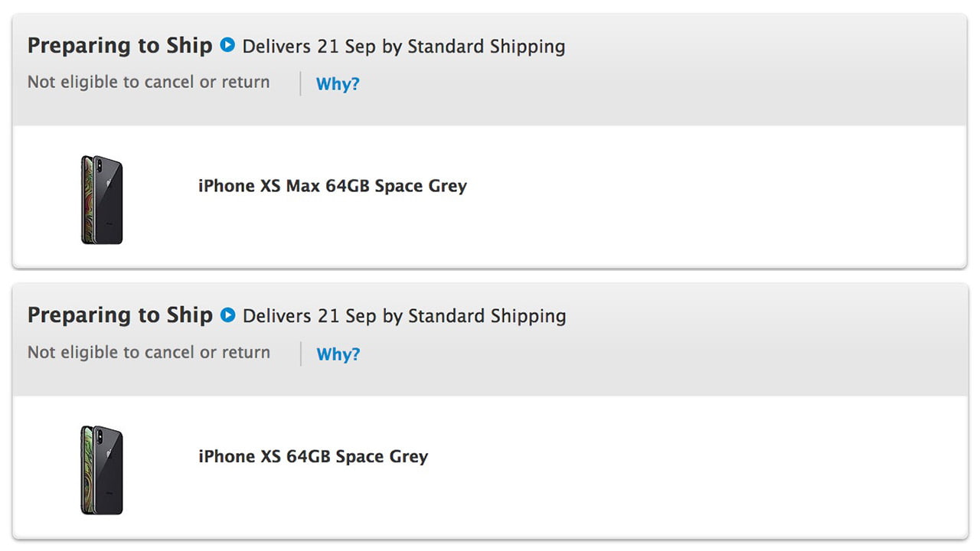Click Delivers 21 Sep text in XS Max order
The height and width of the screenshot is (551, 980).
click(310, 46)
